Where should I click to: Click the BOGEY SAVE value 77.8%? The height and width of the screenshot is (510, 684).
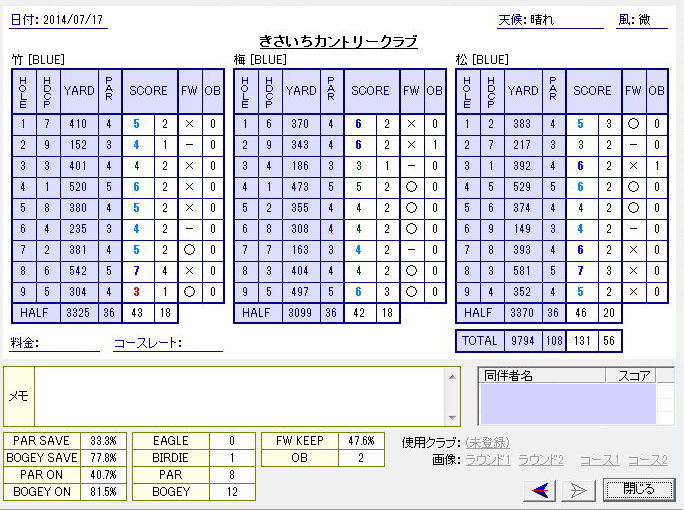(x=103, y=458)
